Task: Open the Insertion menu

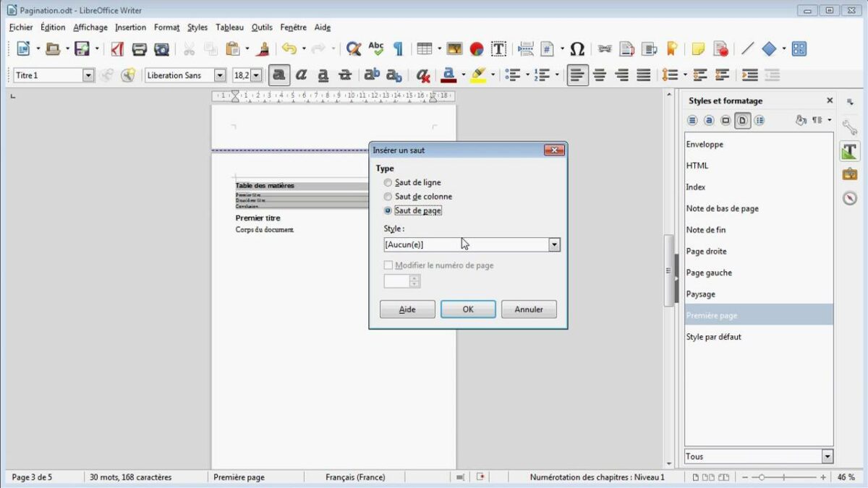Action: click(130, 27)
